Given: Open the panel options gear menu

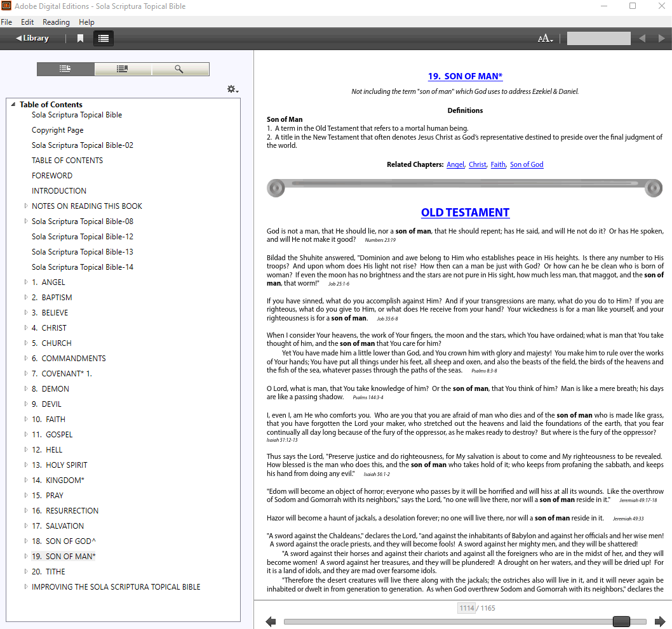Looking at the screenshot, I should pos(232,89).
